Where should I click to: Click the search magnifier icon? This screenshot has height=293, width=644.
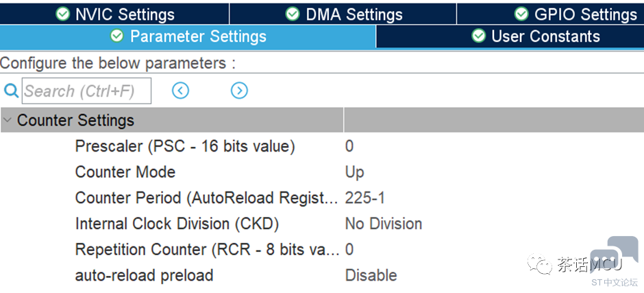point(11,91)
